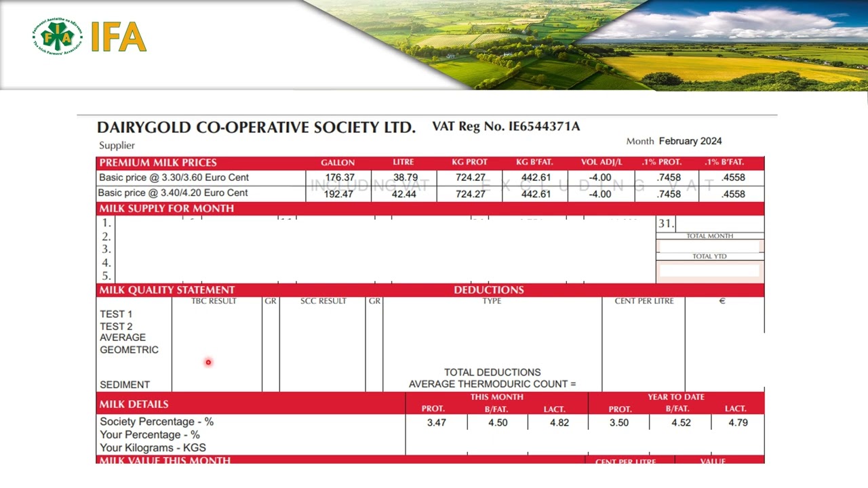Click the yellow IFA lettering
The width and height of the screenshot is (868, 488).
click(119, 37)
